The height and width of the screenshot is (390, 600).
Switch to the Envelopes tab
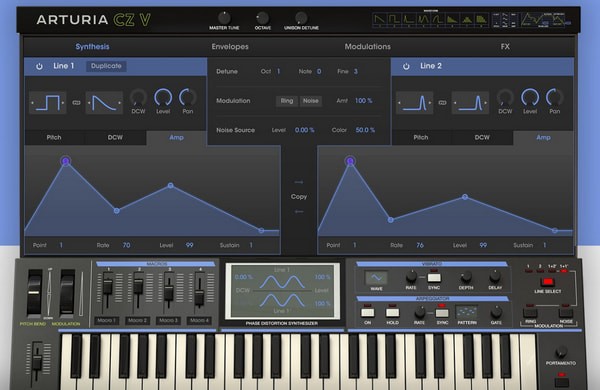click(230, 47)
